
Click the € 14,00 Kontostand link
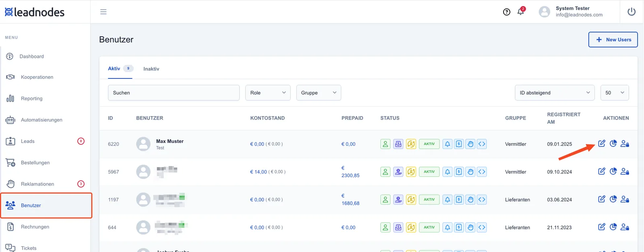(258, 172)
